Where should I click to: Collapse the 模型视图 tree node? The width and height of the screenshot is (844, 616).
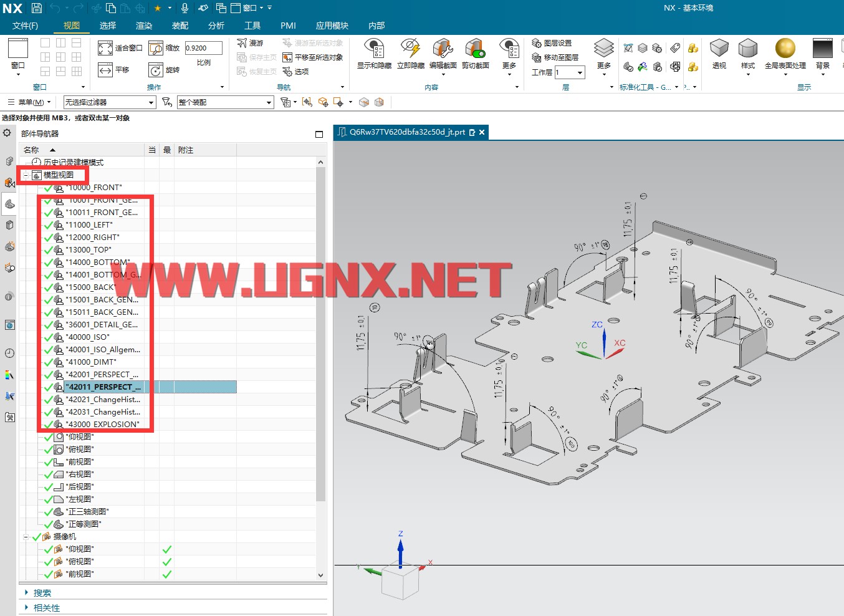[26, 175]
